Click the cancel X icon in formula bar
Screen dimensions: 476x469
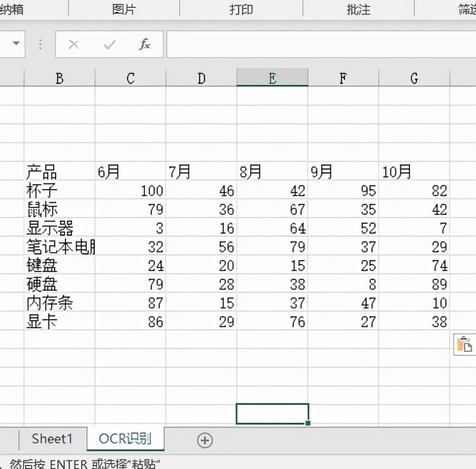[x=74, y=45]
